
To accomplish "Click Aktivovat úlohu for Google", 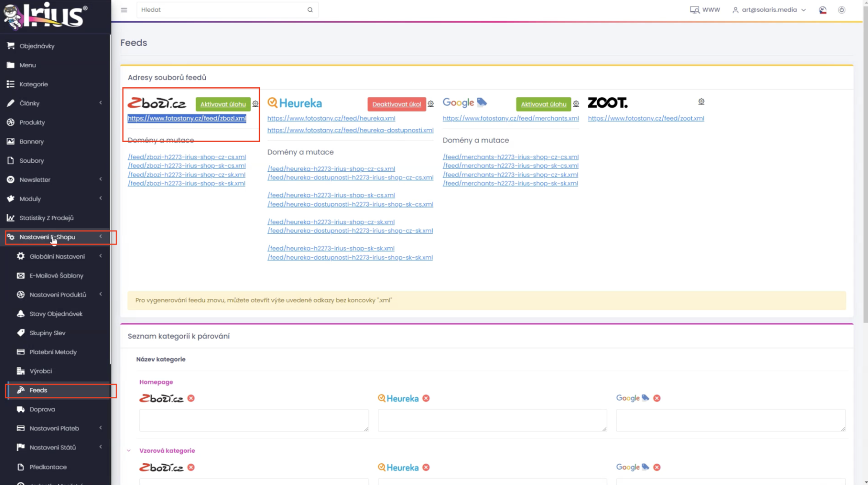I will tap(543, 104).
